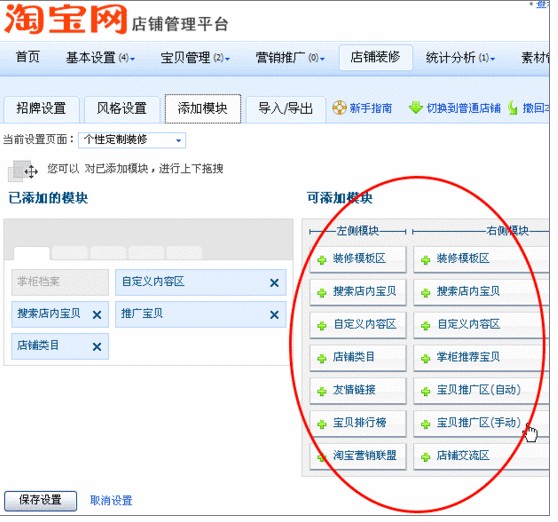Click the 新手指南 lifebuoy icon
Screen dimensions: 558x522
339,107
